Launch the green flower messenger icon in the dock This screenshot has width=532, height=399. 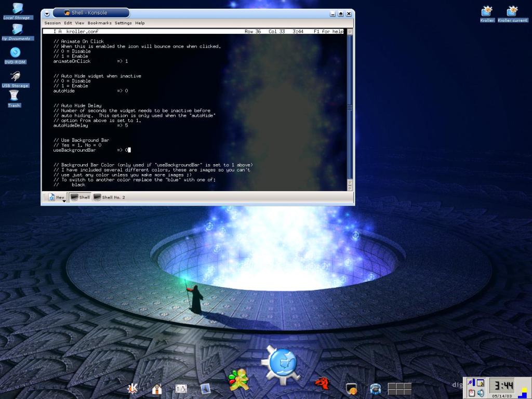click(238, 380)
